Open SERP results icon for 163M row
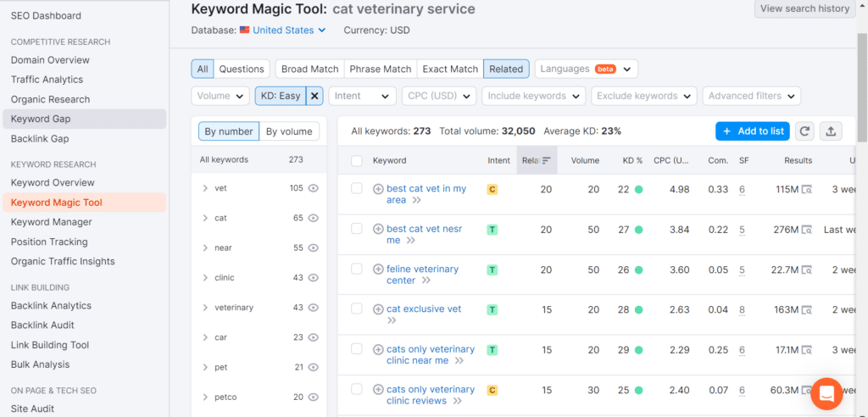The image size is (868, 417). tap(807, 310)
